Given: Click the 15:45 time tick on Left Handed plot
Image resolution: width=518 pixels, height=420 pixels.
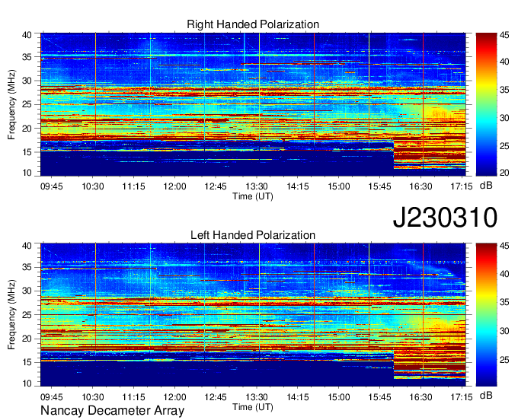Looking at the screenshot, I should pos(379,397).
